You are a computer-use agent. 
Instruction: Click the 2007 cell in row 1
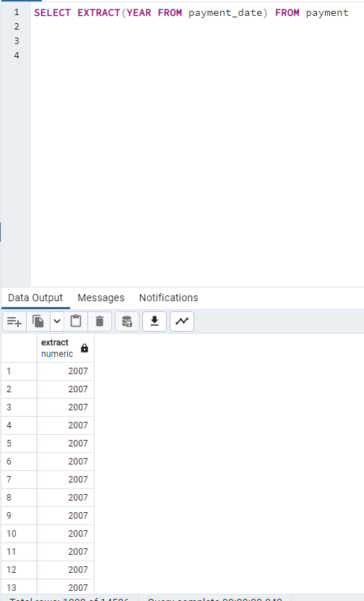click(x=65, y=371)
